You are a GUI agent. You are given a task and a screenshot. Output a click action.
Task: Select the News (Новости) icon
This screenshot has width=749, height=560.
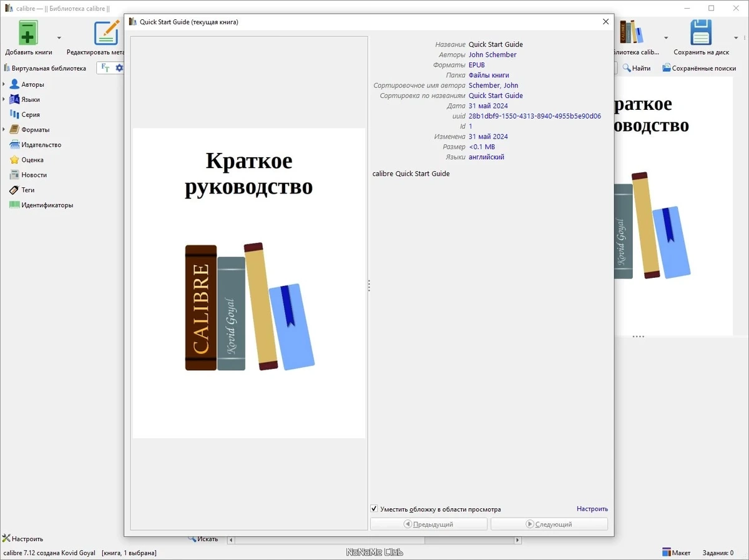[x=14, y=175]
